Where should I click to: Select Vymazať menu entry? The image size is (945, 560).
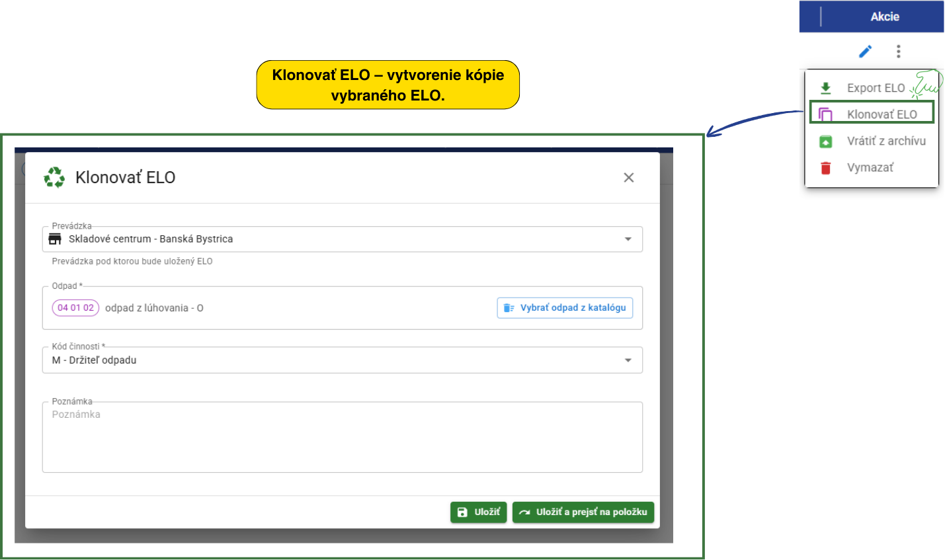click(870, 168)
